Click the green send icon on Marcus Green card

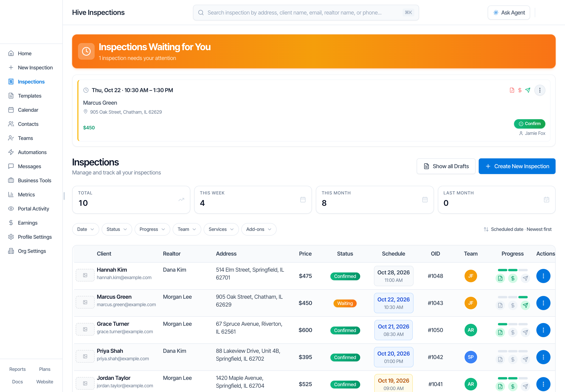pyautogui.click(x=528, y=90)
